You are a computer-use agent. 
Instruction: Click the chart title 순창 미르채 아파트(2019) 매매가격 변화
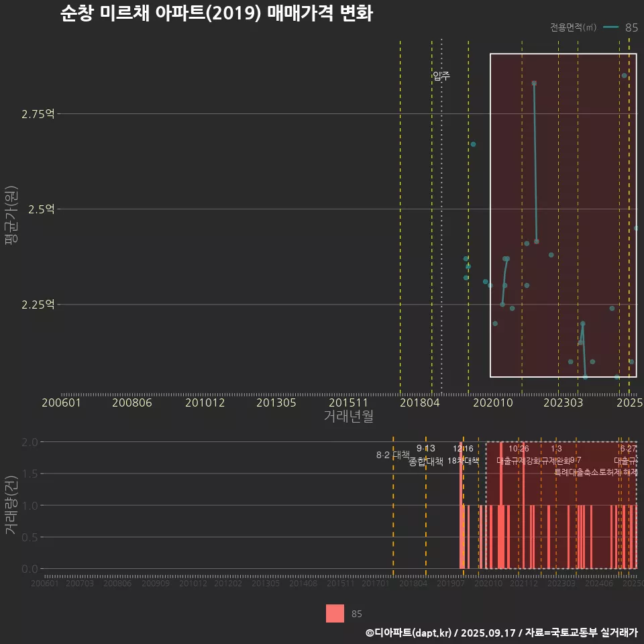(217, 13)
